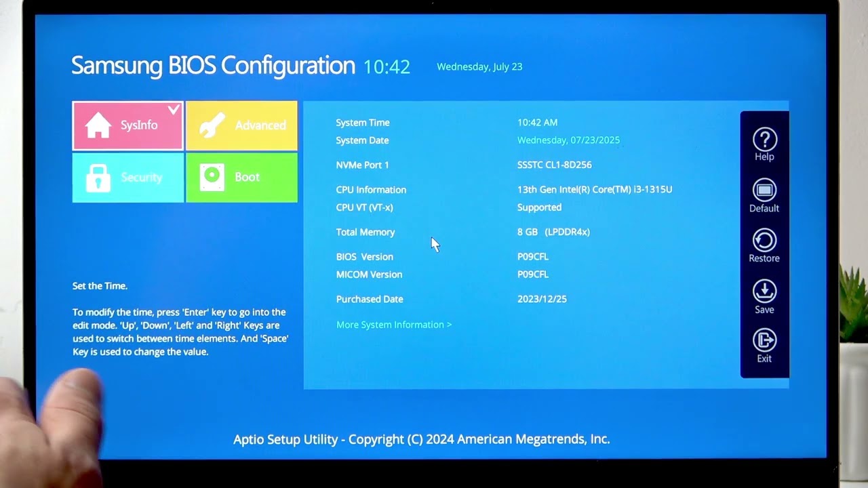Click the System Date label
Viewport: 868px width, 488px height.
click(x=362, y=140)
